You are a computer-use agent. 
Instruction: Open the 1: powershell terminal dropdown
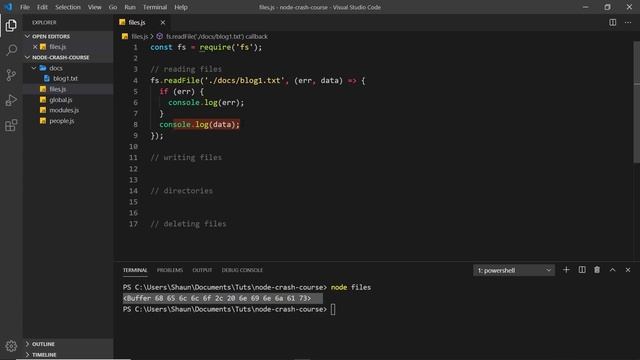514,270
